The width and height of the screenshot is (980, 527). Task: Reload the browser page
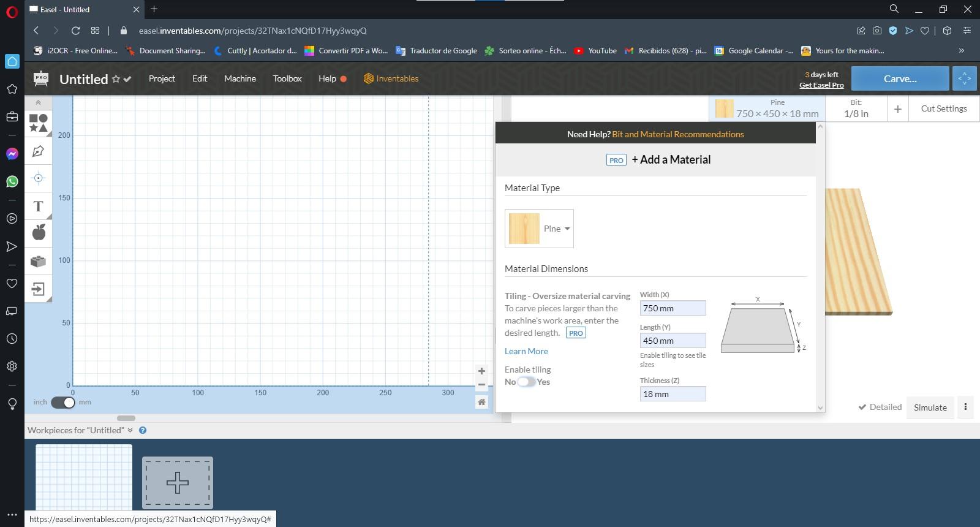click(x=75, y=31)
